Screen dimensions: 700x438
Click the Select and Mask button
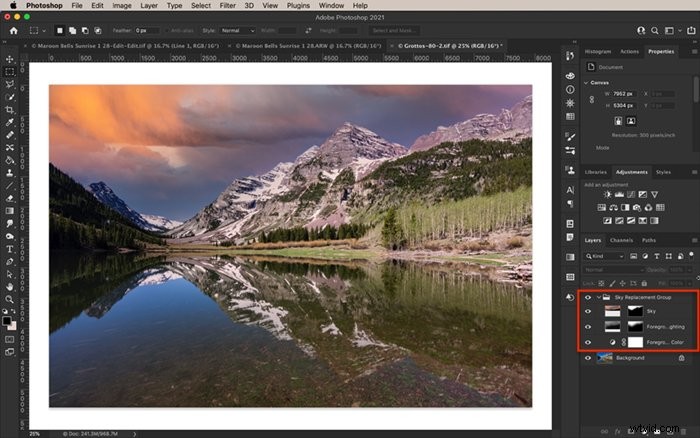point(394,30)
